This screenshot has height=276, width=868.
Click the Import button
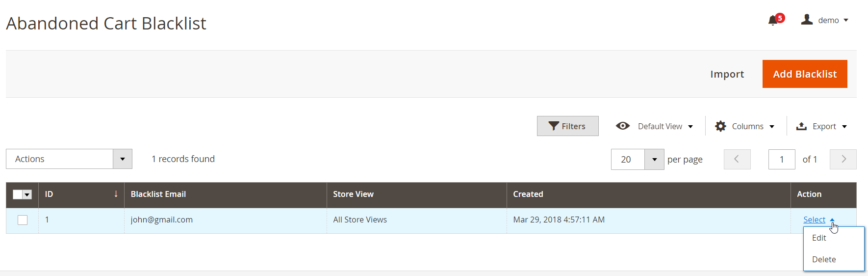pyautogui.click(x=727, y=74)
